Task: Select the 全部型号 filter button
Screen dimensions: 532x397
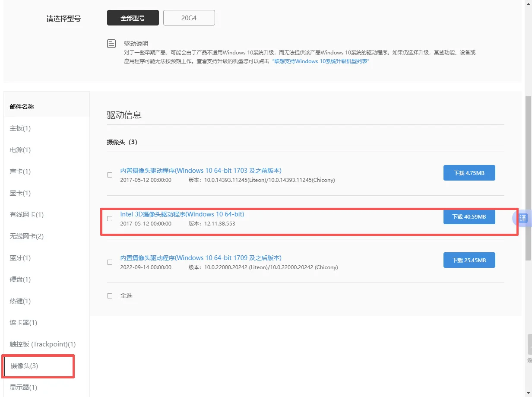Action: coord(133,18)
